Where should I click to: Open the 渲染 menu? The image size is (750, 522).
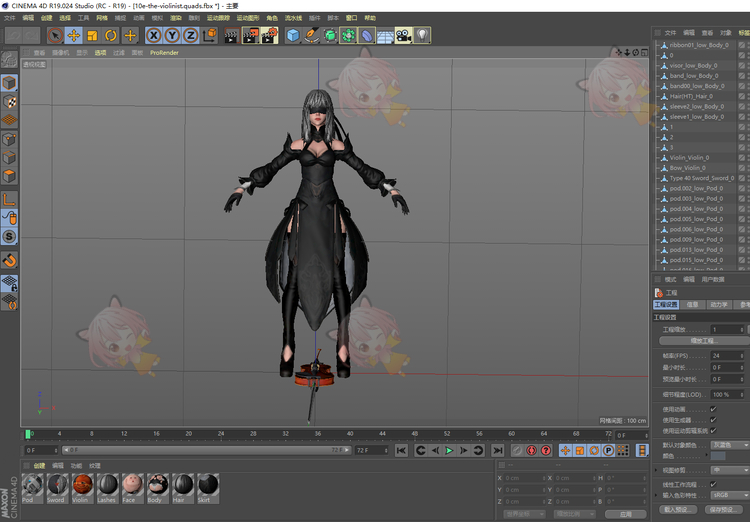click(x=176, y=18)
